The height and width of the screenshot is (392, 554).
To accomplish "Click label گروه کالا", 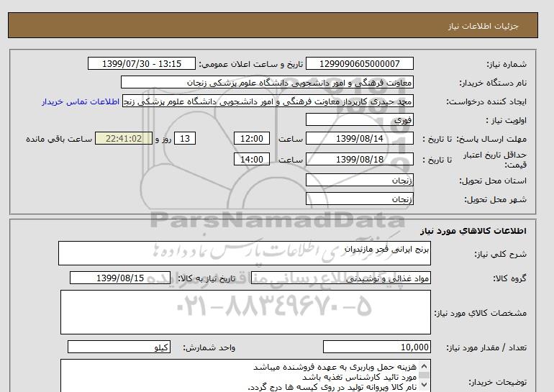I will [x=509, y=278].
